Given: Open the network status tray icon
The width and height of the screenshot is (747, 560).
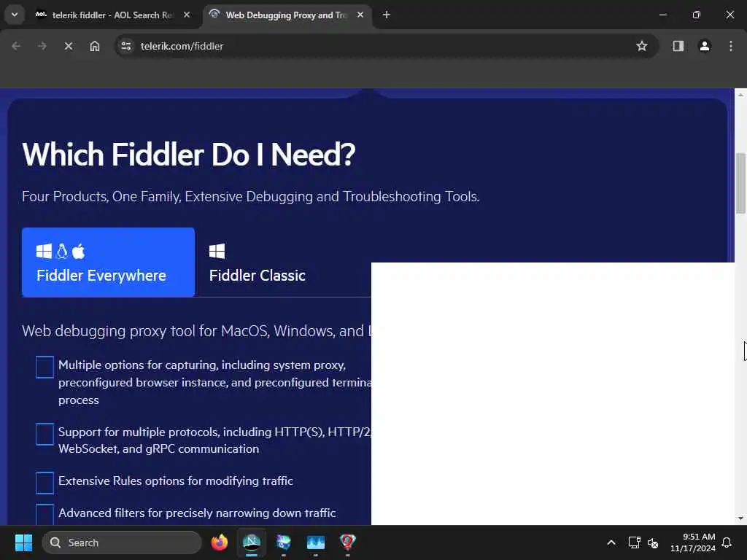Looking at the screenshot, I should [x=634, y=542].
